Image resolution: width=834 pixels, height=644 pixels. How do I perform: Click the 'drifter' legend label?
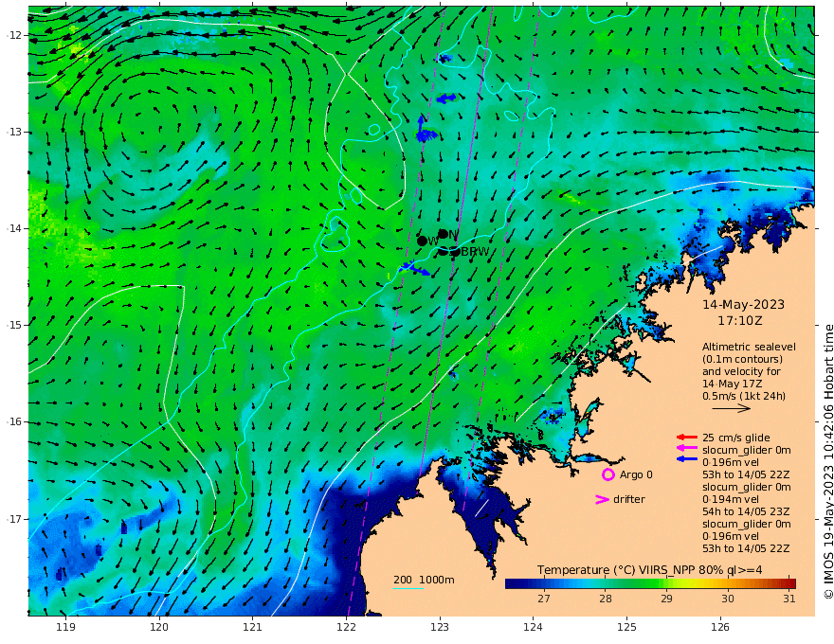tap(628, 499)
